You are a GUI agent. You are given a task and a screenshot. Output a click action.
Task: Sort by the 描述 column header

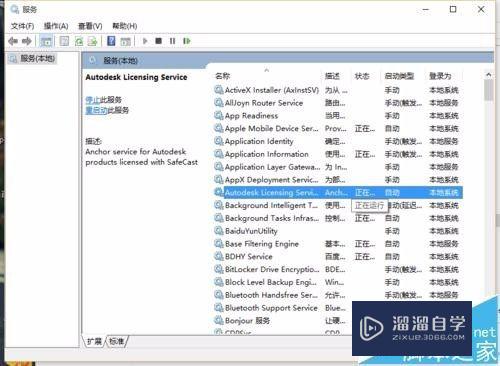pos(332,76)
